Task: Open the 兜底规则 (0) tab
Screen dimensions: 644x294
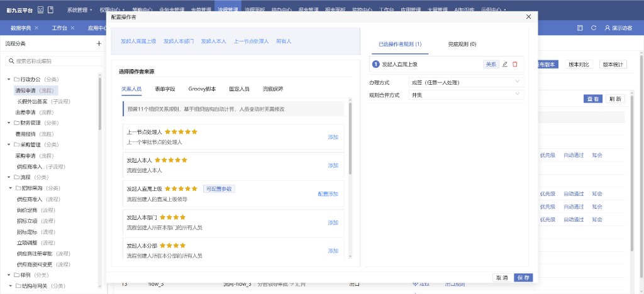Action: pyautogui.click(x=462, y=44)
